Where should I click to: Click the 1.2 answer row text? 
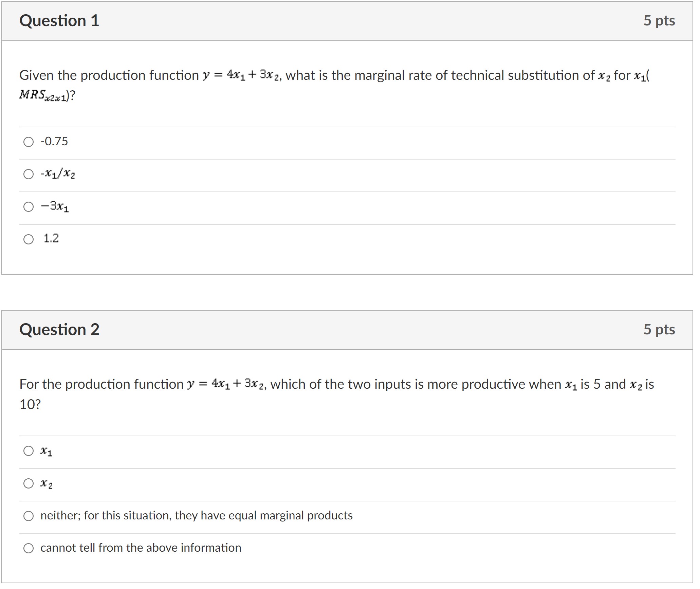50,238
